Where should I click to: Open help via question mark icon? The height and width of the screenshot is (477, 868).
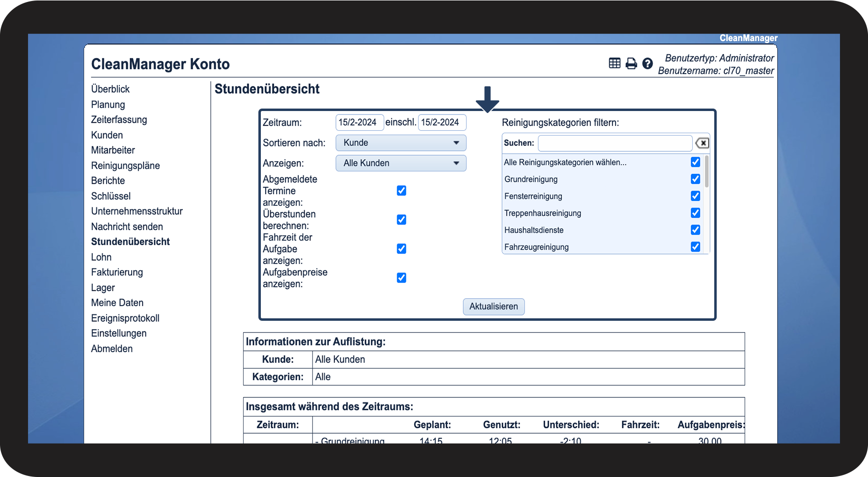click(x=647, y=63)
